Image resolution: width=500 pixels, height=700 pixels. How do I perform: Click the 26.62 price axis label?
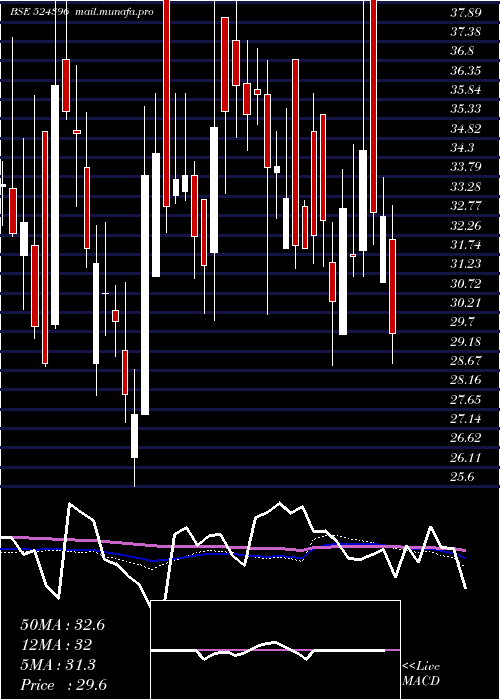(466, 438)
